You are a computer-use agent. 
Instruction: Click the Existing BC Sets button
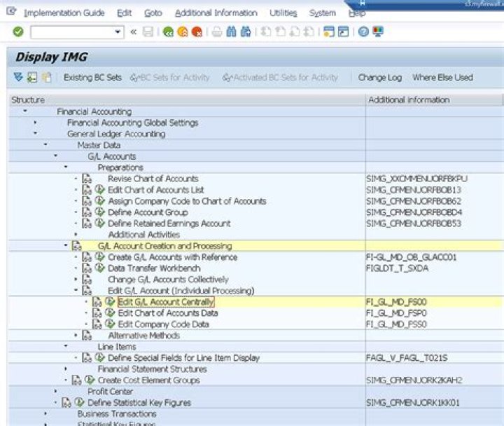click(x=92, y=78)
